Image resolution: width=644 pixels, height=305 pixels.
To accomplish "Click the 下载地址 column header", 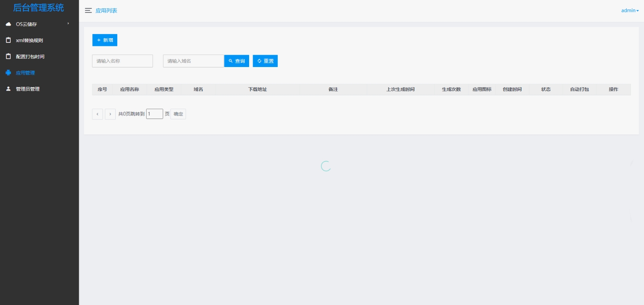I will click(257, 90).
